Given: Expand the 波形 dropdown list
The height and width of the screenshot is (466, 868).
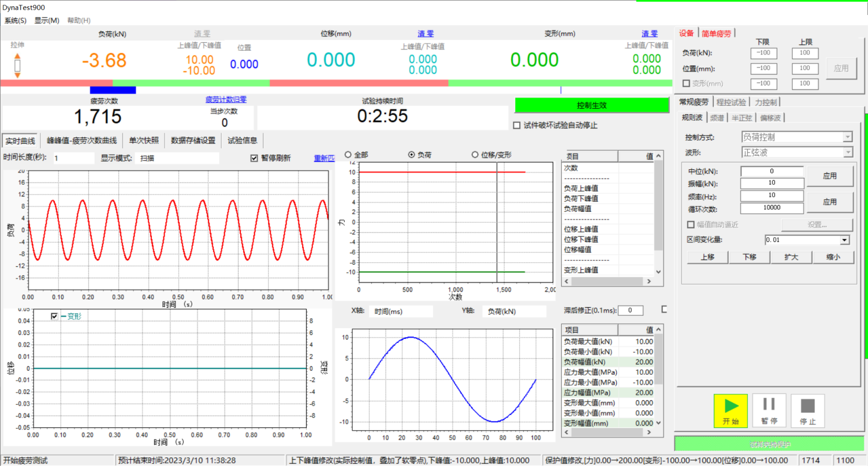Looking at the screenshot, I should point(847,152).
